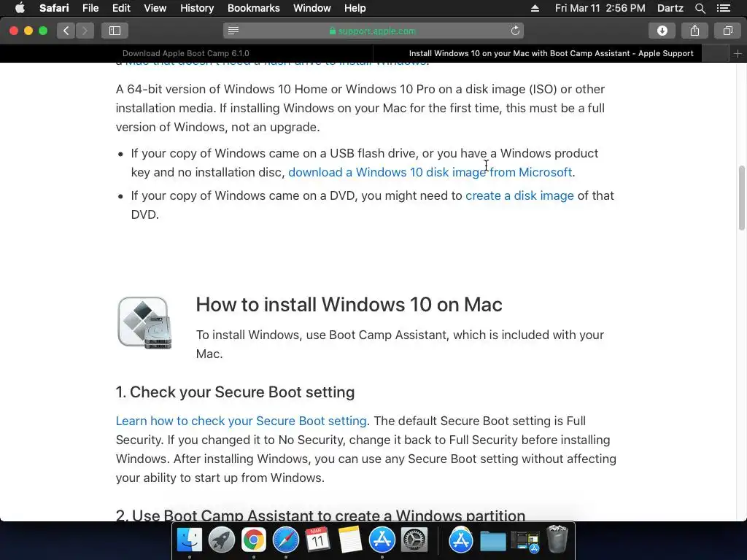Open the View menu
The width and height of the screenshot is (747, 560).
tap(155, 8)
